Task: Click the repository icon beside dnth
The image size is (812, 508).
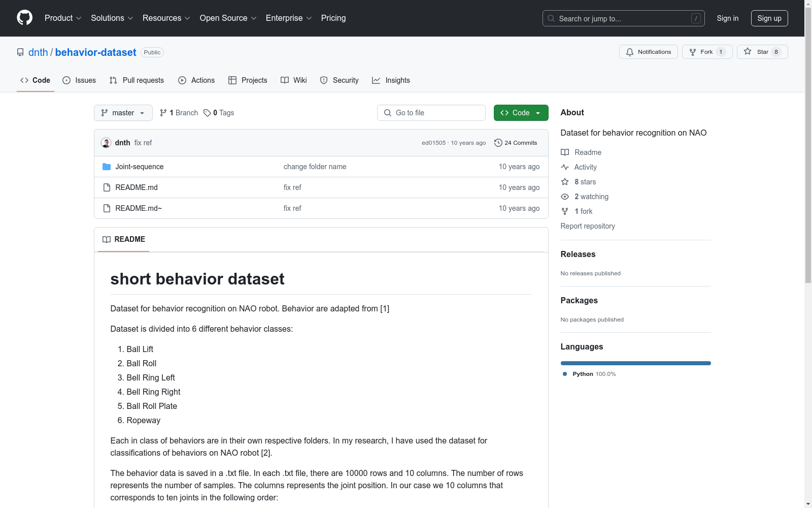Action: coord(20,52)
